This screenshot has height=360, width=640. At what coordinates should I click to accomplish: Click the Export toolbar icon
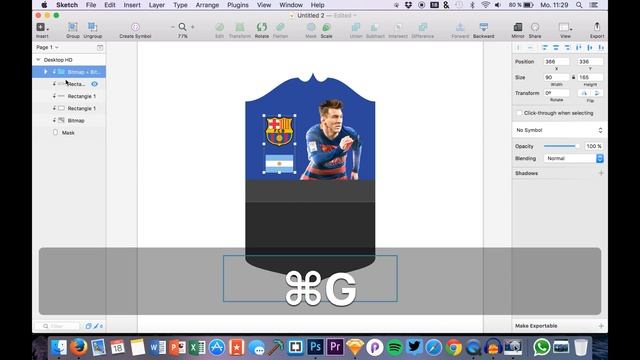pos(597,27)
